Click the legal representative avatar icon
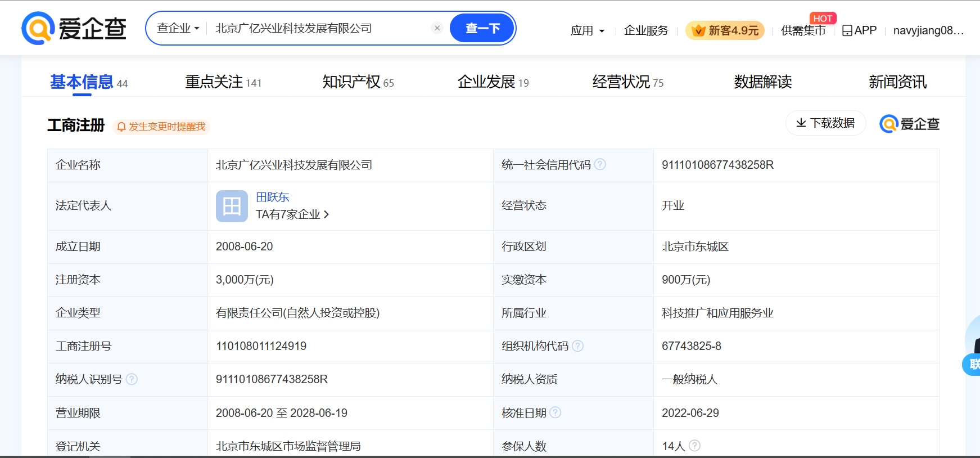Viewport: 980px width, 458px height. tap(232, 206)
